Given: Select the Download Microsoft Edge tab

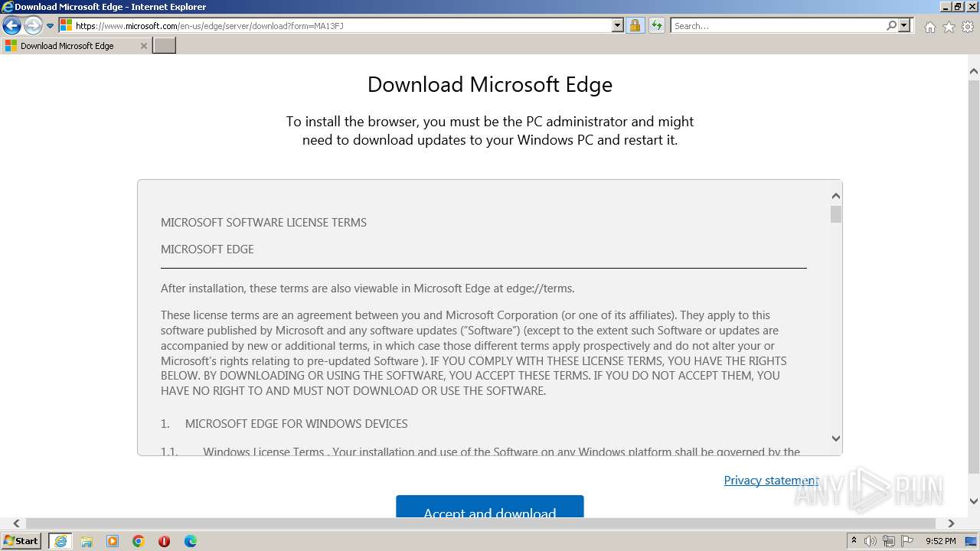Looking at the screenshot, I should point(75,46).
